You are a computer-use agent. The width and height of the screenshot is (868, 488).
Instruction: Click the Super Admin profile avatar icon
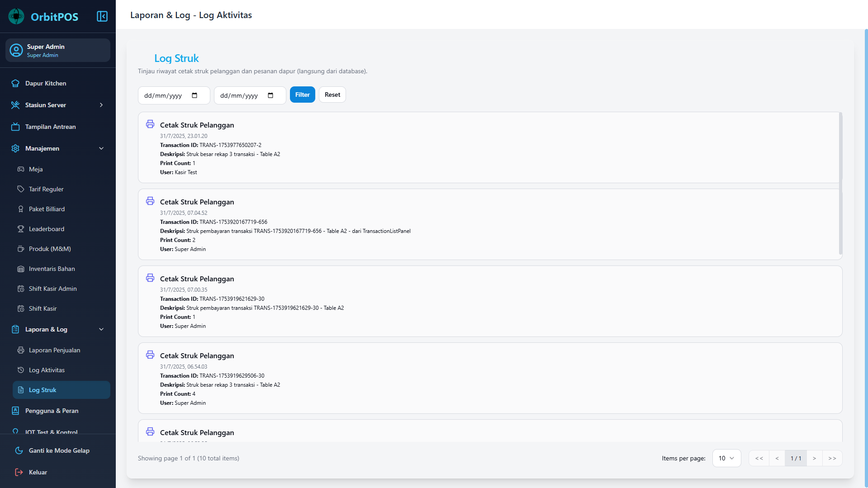[16, 50]
